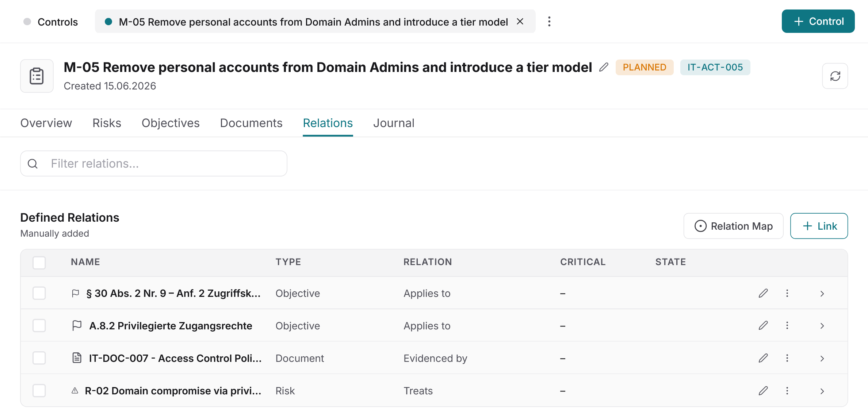Open more options for R-02 row
868x417 pixels.
[x=787, y=391]
